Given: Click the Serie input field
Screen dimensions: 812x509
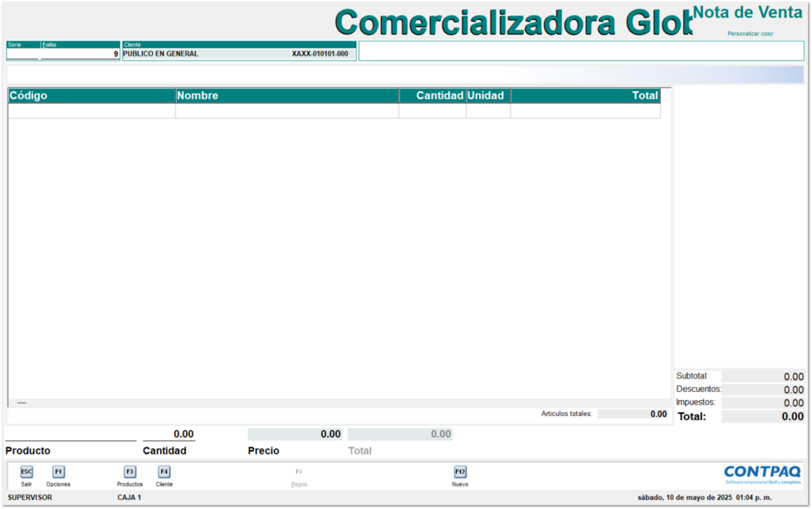Looking at the screenshot, I should pos(22,54).
